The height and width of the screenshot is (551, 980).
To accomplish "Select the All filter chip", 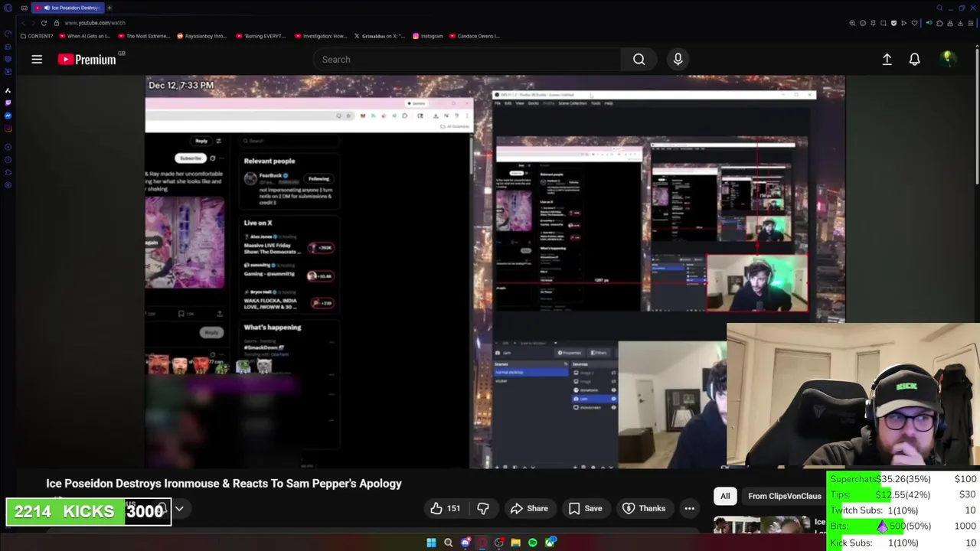I will (725, 496).
